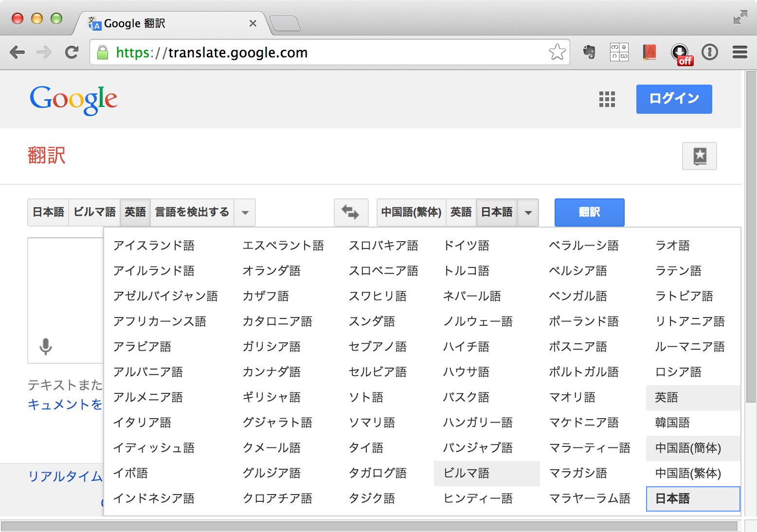757x532 pixels.
Task: Select source language 日本語 button
Action: (x=48, y=213)
